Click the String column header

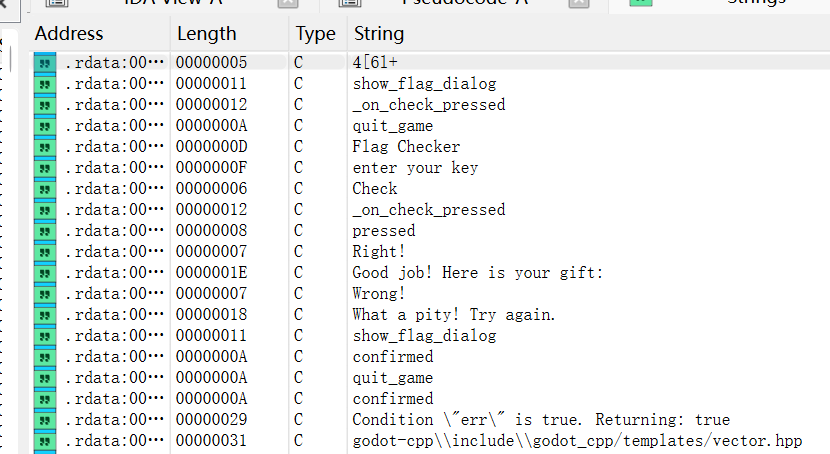click(379, 33)
